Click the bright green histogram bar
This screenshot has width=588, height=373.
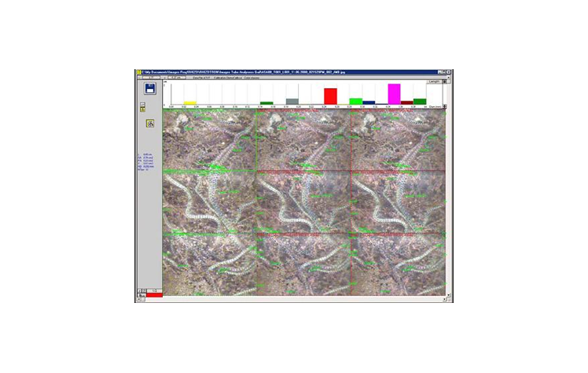356,101
